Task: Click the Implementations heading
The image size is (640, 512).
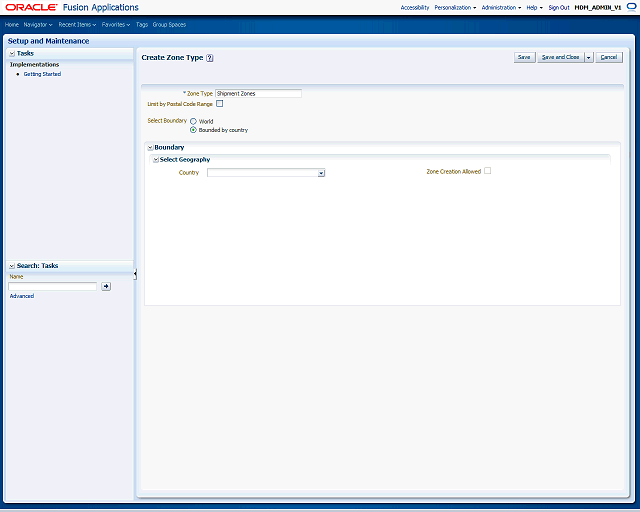Action: pyautogui.click(x=34, y=65)
